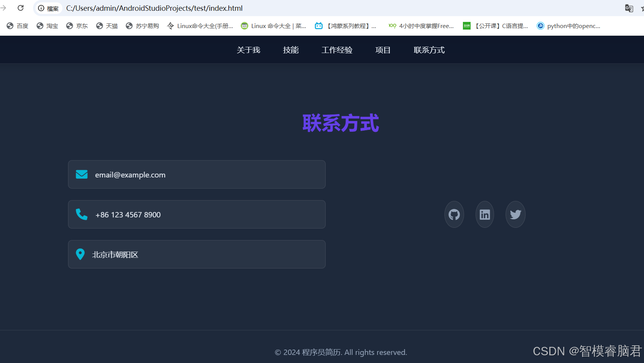This screenshot has height=363, width=644.
Task: Click the +86 123 4567 8900 phone card
Action: (x=197, y=214)
